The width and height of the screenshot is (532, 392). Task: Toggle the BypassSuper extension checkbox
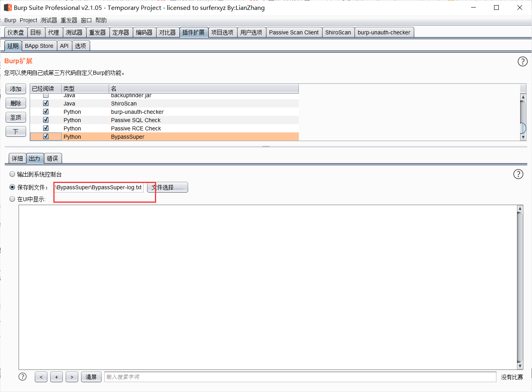point(46,136)
